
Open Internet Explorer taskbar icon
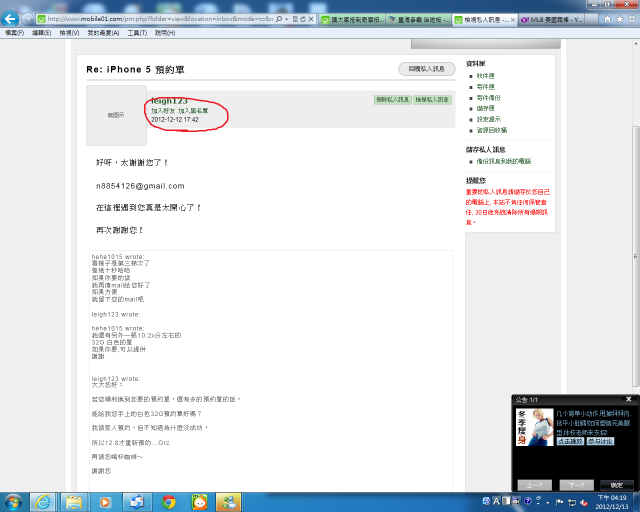pos(42,502)
